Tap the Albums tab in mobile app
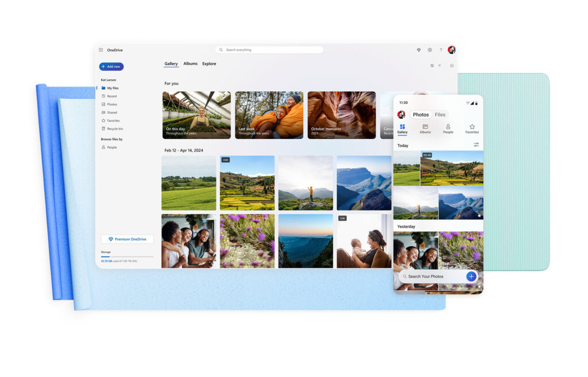This screenshot has width=588, height=377. point(425,129)
